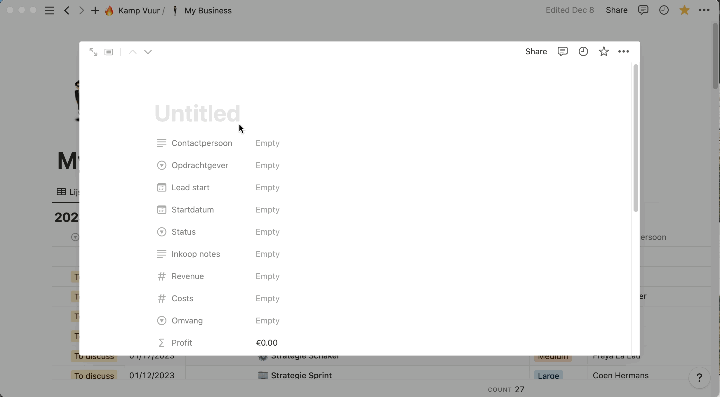Click date 01/12/2023 in background table
This screenshot has width=720, height=397.
[152, 375]
